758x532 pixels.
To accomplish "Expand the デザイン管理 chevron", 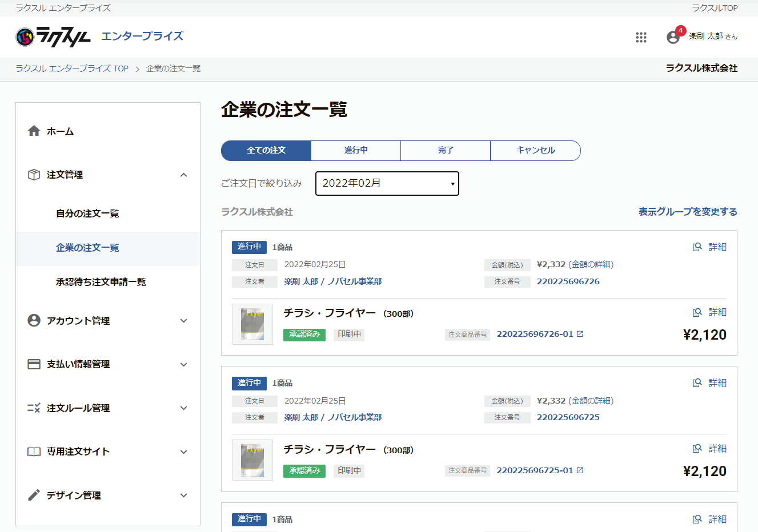I will pyautogui.click(x=183, y=495).
